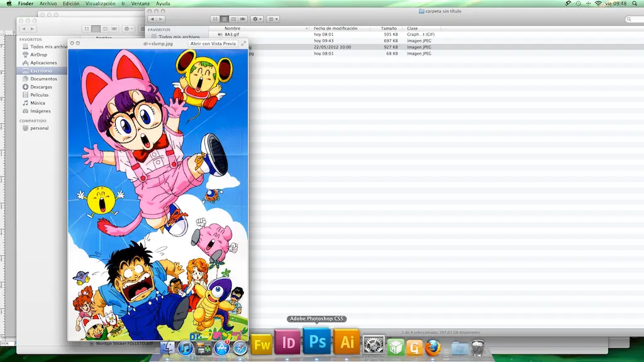Screen dimensions: 644x362
Task: Close the dr+slump.jpg Quick Look preview
Action: 72,43
